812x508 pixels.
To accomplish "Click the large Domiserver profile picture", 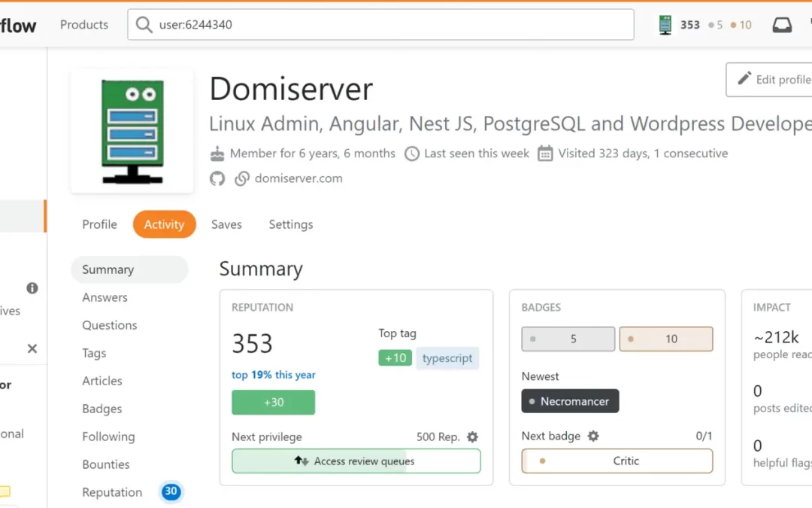I will pos(132,131).
